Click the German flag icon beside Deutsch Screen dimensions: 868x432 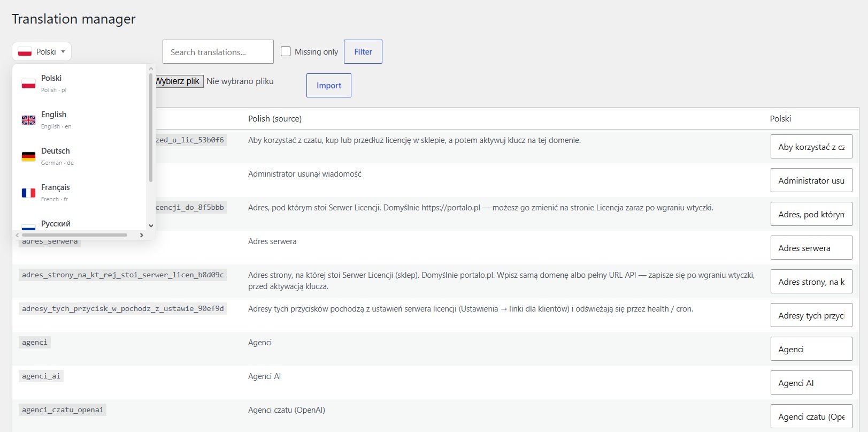point(28,157)
